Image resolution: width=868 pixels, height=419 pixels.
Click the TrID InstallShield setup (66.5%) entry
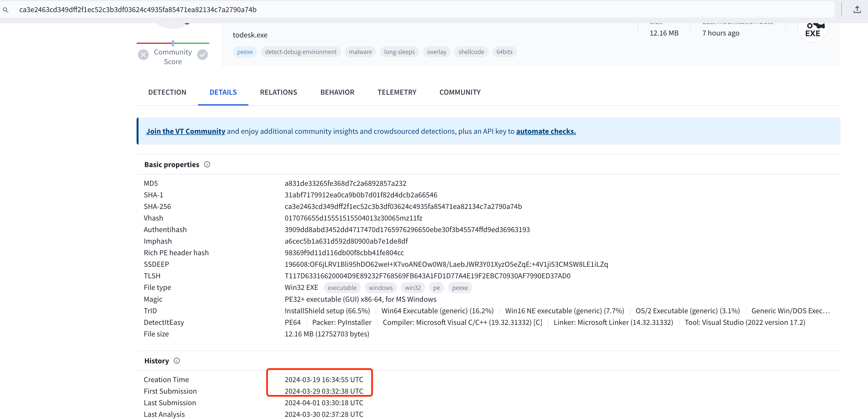click(x=327, y=311)
